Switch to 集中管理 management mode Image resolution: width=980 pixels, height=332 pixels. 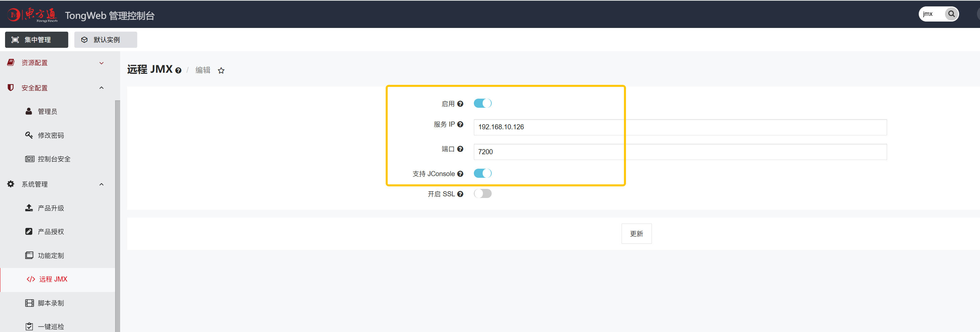(x=36, y=39)
